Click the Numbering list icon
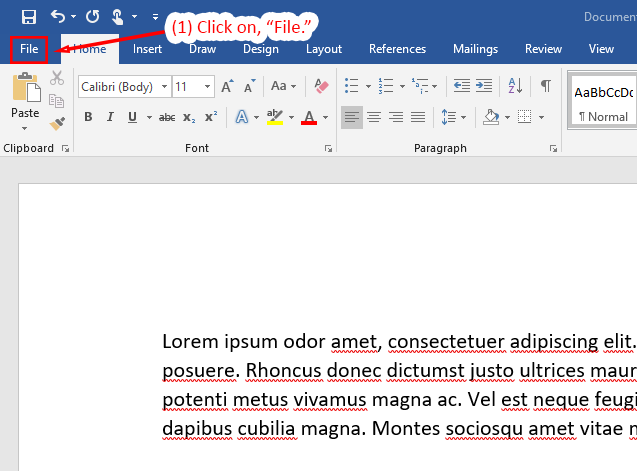The image size is (637, 471). click(386, 86)
